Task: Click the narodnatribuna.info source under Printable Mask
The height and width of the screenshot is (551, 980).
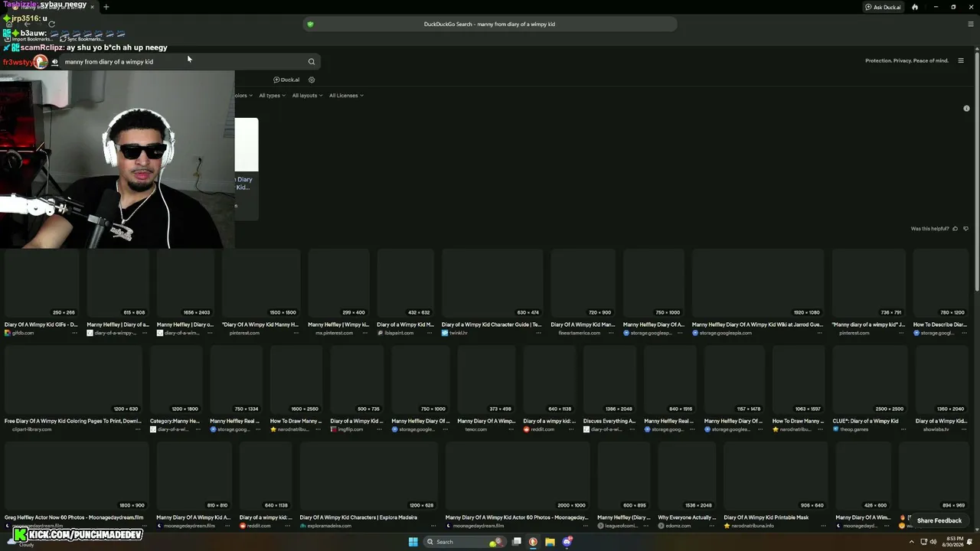Action: (753, 526)
